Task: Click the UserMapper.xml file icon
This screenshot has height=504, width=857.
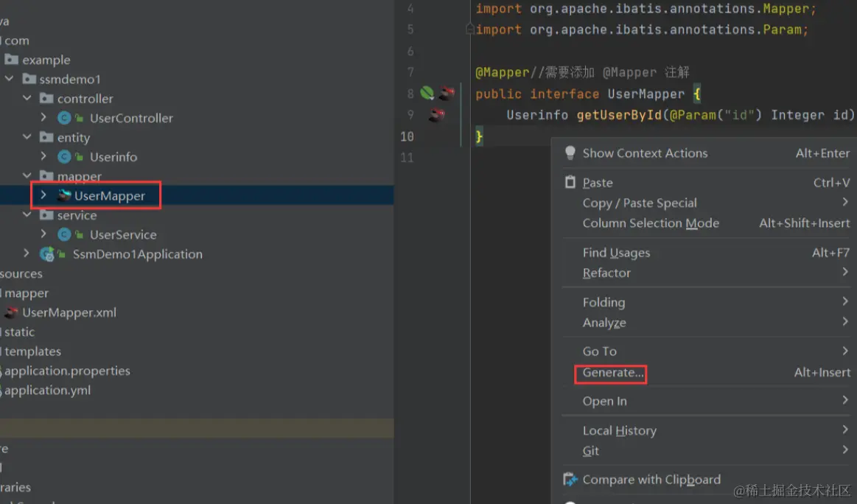Action: 11,312
